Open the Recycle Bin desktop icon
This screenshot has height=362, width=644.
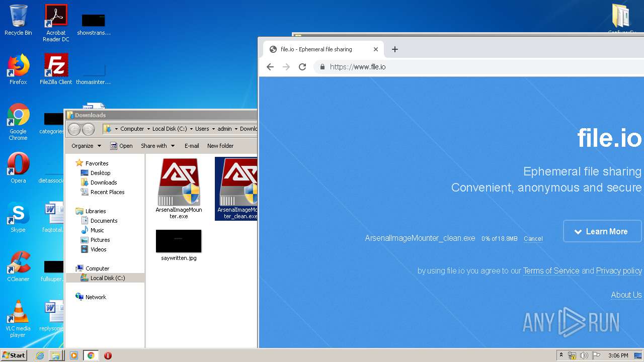(18, 20)
